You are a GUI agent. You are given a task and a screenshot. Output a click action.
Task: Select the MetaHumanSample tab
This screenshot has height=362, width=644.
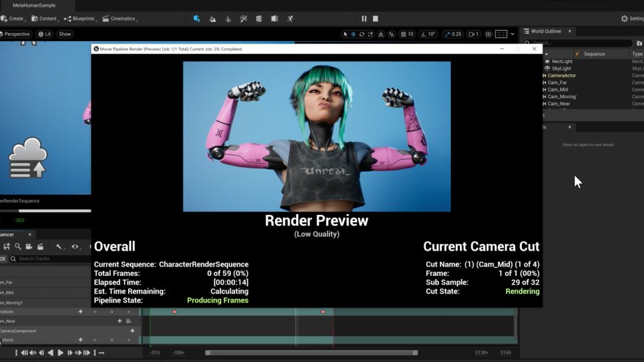pyautogui.click(x=34, y=5)
